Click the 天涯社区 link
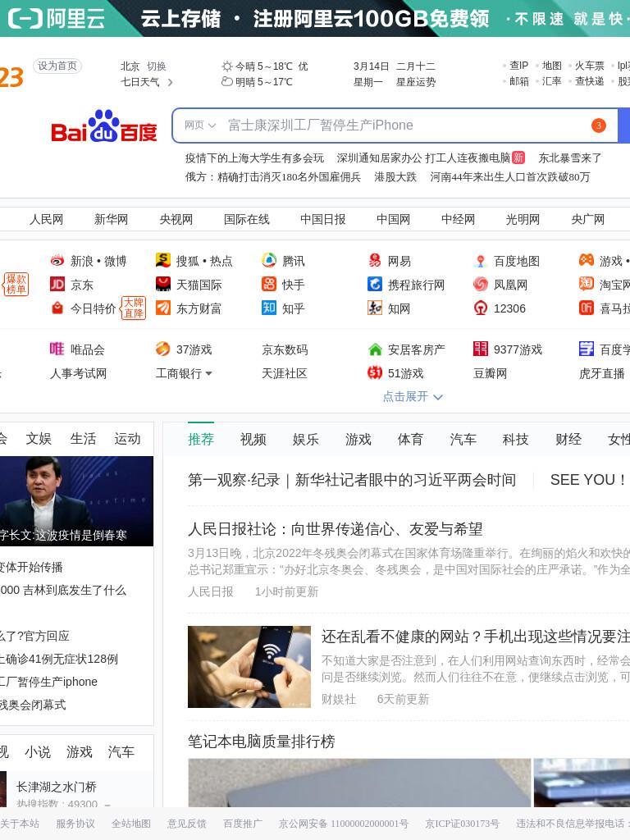This screenshot has width=630, height=840. pos(285,373)
